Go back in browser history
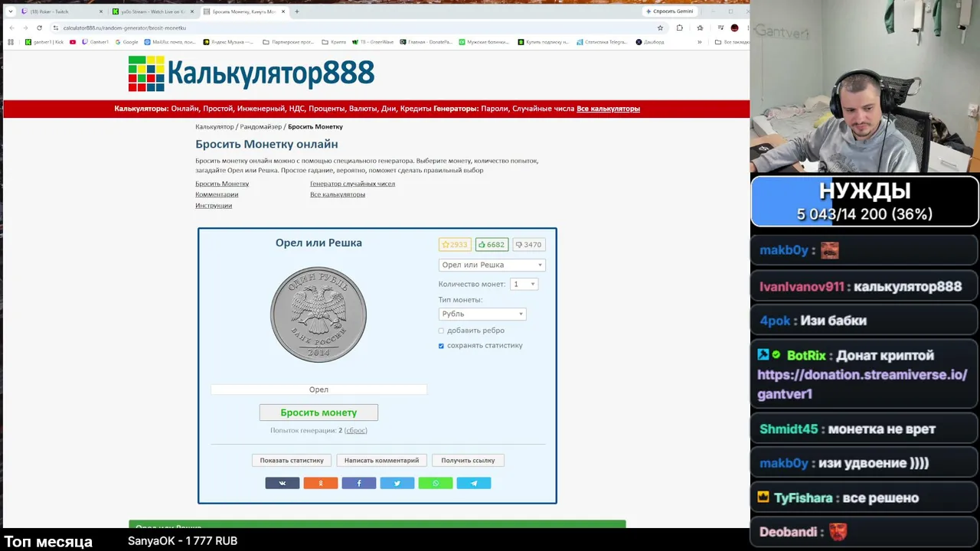The image size is (980, 551). point(11,28)
